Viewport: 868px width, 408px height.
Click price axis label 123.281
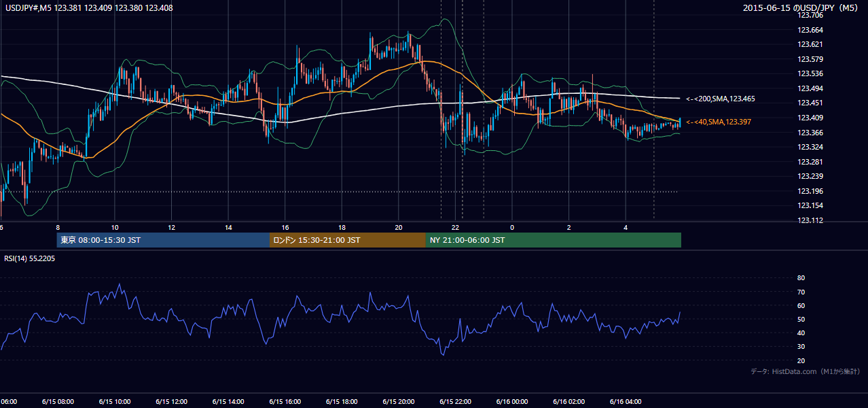click(x=810, y=162)
